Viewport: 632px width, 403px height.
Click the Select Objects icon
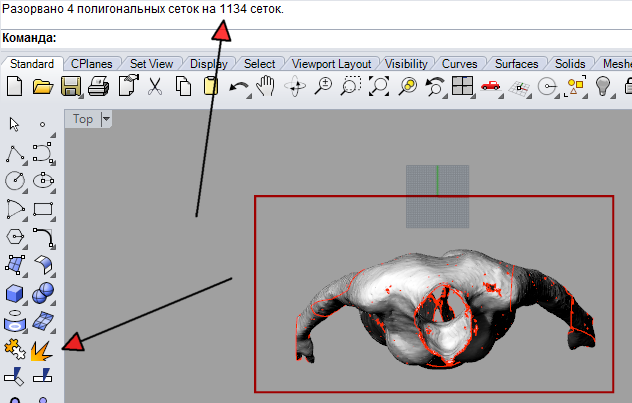pos(576,86)
